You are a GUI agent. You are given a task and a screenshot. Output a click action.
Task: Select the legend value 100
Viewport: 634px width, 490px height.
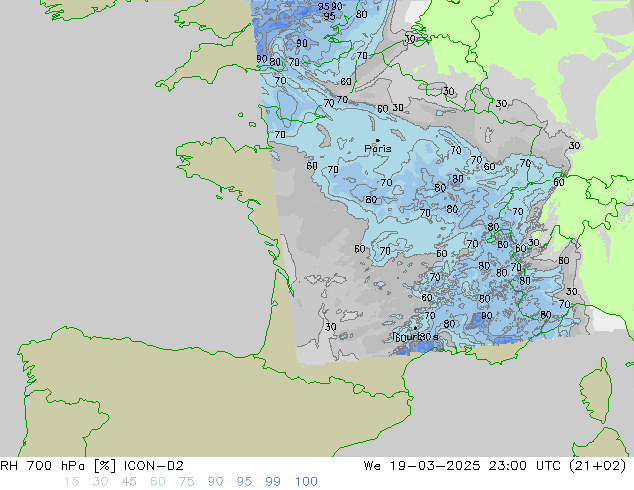tap(306, 482)
